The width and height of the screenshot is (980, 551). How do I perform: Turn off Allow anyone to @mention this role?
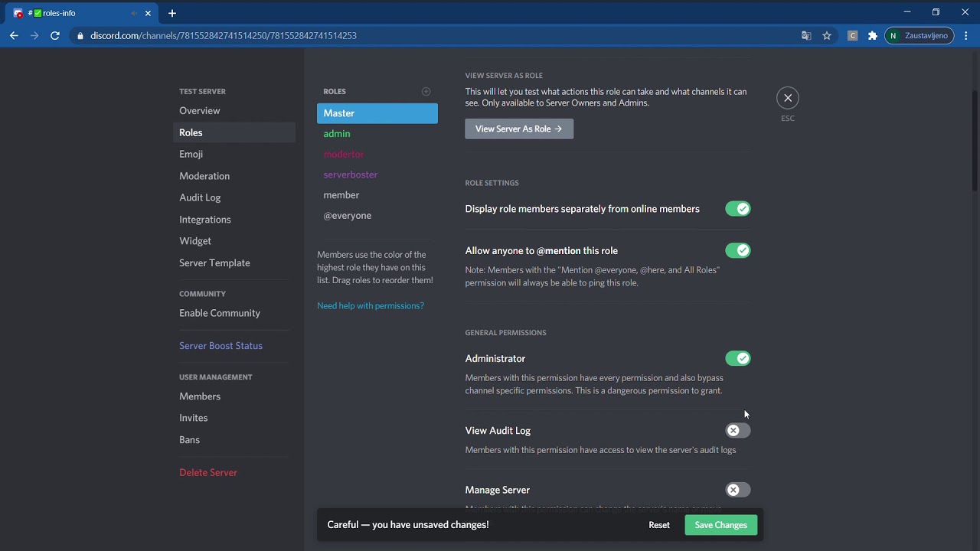tap(738, 250)
